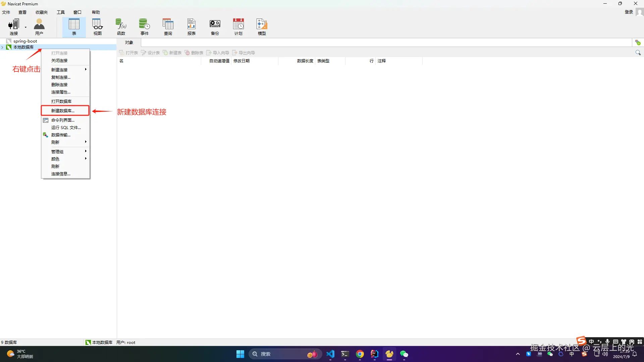Click the 事件 (Event) toolbar icon

144,26
